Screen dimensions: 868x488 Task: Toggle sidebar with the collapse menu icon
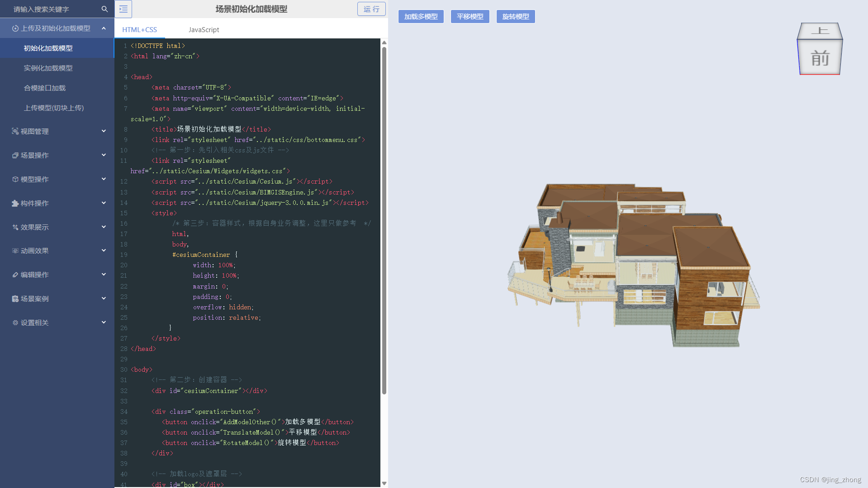click(123, 9)
